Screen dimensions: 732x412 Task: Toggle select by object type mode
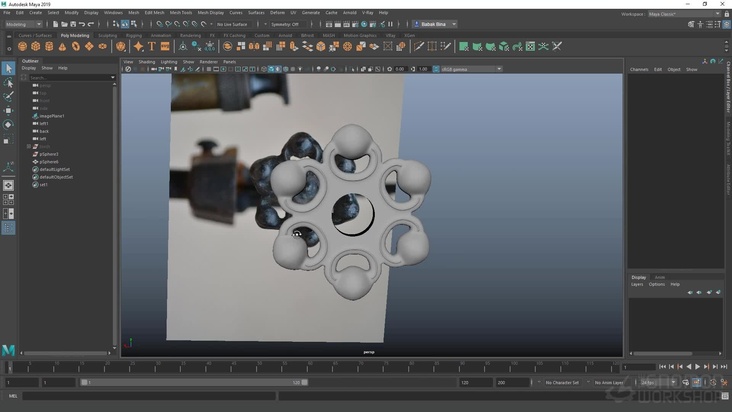[x=125, y=24]
